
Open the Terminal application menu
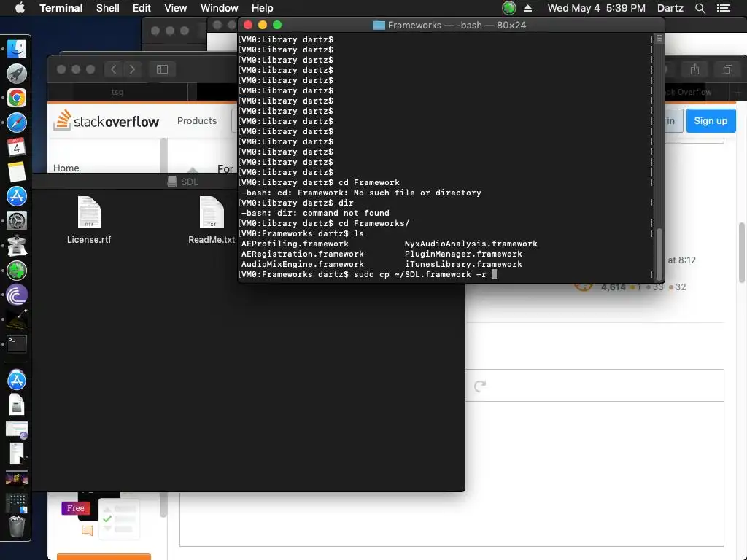61,8
